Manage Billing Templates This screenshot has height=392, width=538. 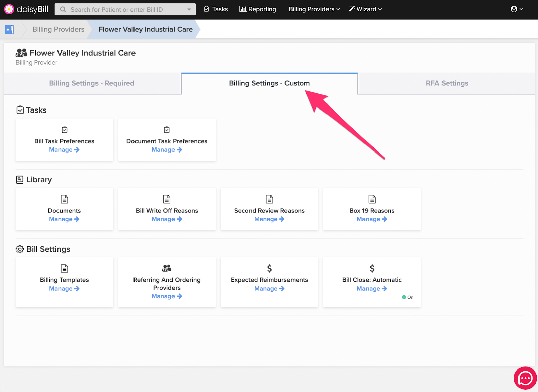[64, 289]
